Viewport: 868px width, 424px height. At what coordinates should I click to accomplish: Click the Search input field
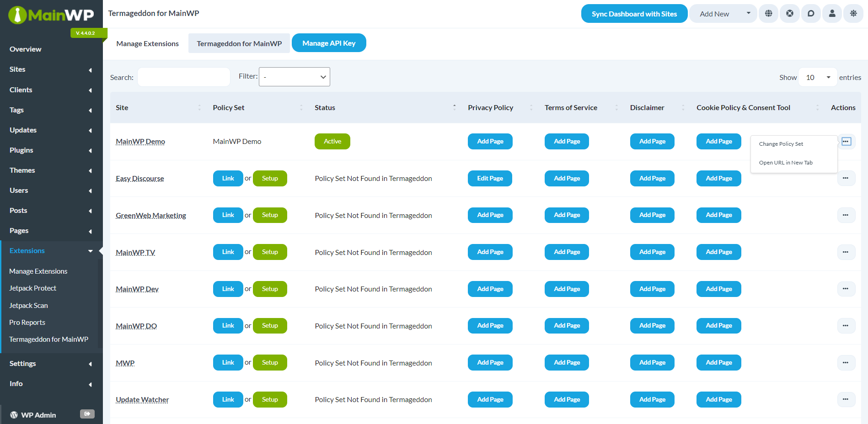(x=184, y=77)
